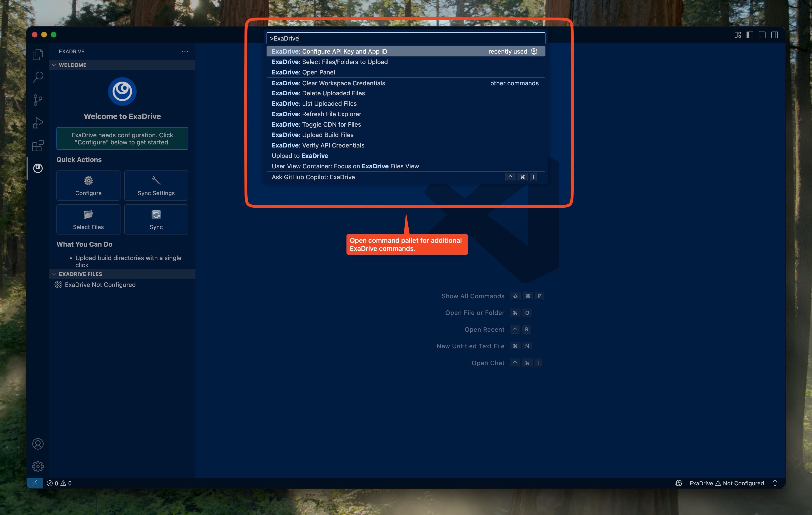Screen dimensions: 812x515
Task: Click the ExaDrive needs configuration notice
Action: coord(122,138)
